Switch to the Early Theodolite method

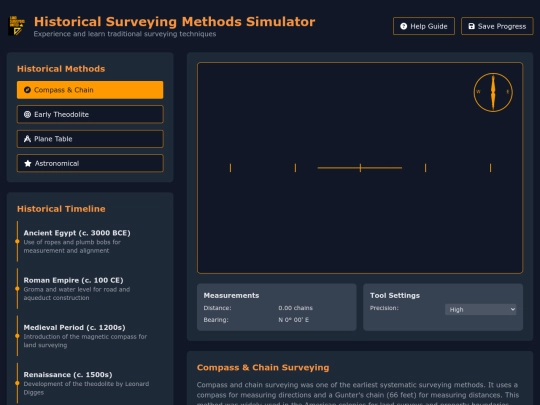tap(90, 114)
